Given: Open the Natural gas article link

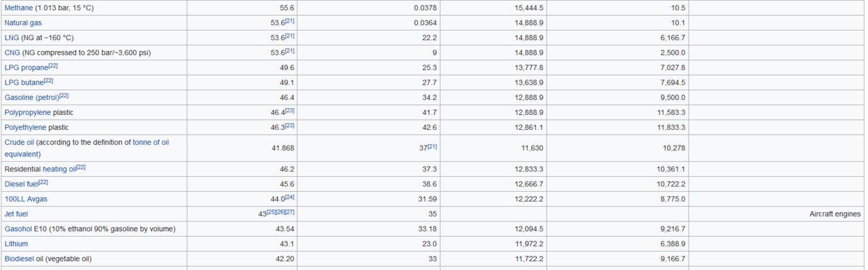Looking at the screenshot, I should [x=23, y=23].
